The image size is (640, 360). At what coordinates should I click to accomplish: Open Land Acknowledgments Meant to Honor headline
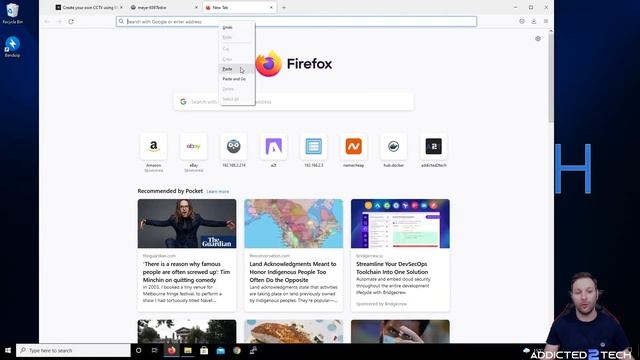point(293,272)
